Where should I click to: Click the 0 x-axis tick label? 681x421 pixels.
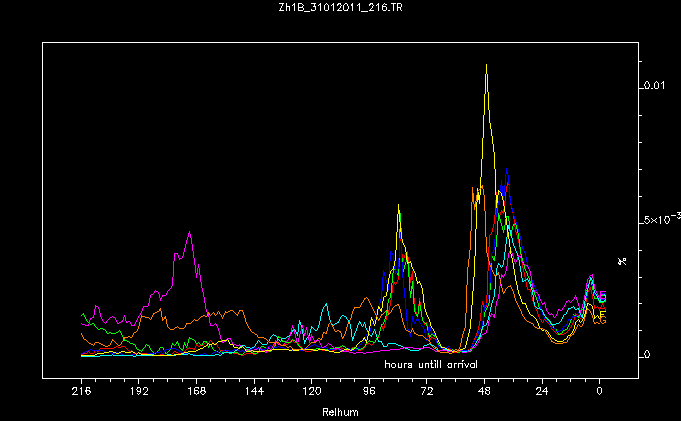(x=599, y=395)
